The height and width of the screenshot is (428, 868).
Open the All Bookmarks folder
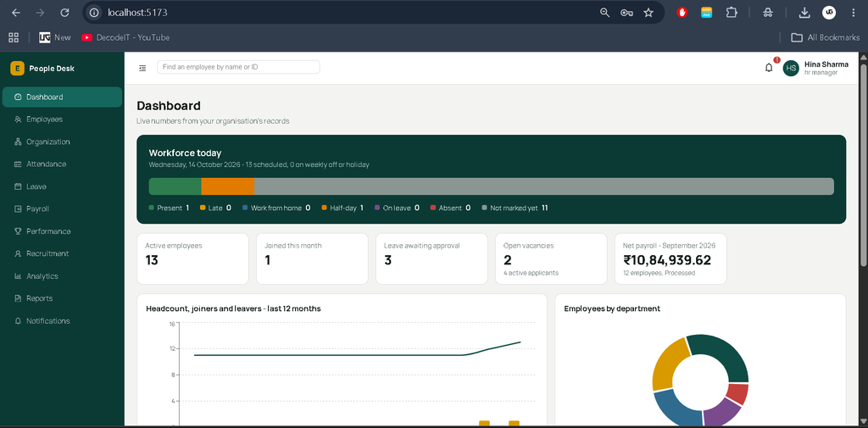pos(824,37)
